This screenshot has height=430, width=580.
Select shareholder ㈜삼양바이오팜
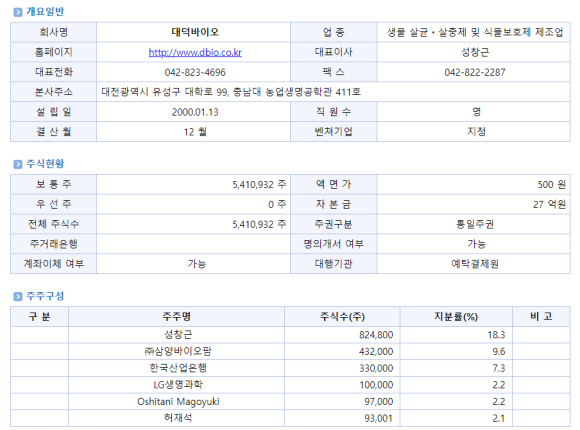pyautogui.click(x=178, y=351)
